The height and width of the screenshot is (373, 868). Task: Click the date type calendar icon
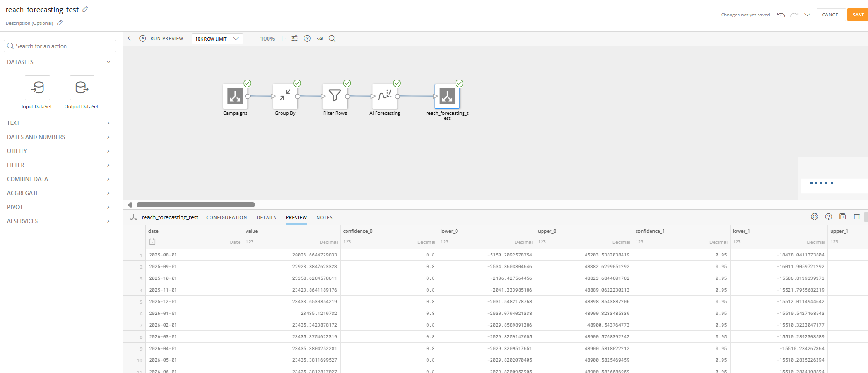click(x=152, y=241)
